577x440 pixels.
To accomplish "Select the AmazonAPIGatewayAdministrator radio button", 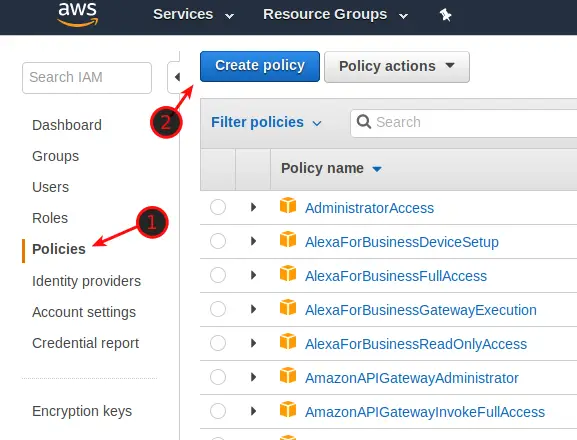I will tap(218, 377).
